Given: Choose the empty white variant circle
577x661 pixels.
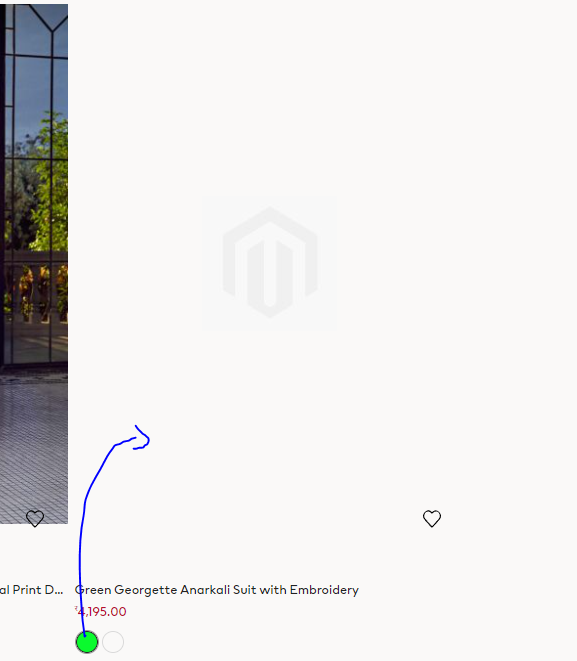Looking at the screenshot, I should coord(113,642).
